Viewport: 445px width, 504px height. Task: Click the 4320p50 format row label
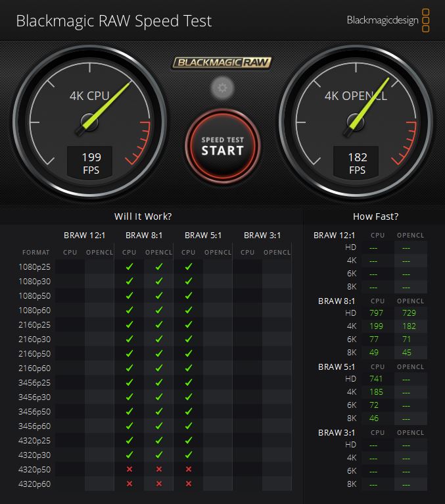click(x=35, y=469)
